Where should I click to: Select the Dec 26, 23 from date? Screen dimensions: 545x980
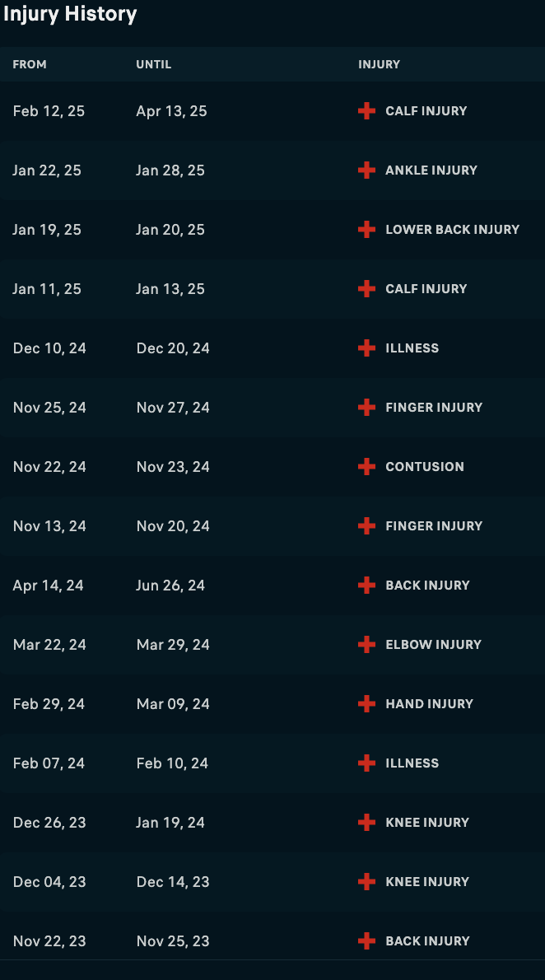coord(49,823)
